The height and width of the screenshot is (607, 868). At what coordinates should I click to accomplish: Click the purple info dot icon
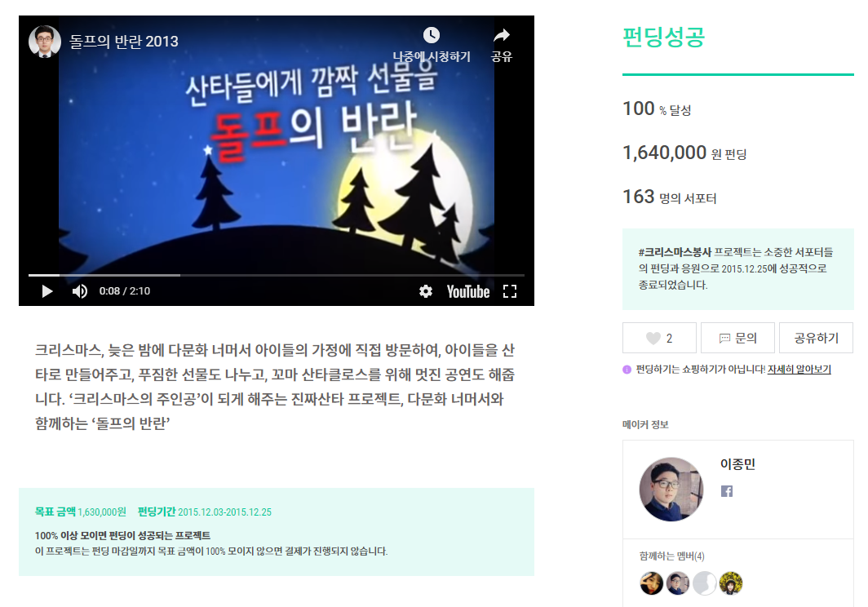(x=627, y=370)
